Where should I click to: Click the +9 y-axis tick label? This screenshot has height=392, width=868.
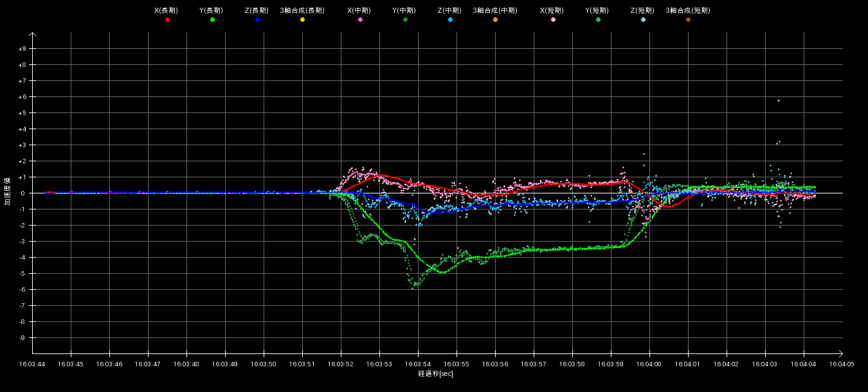(x=22, y=49)
